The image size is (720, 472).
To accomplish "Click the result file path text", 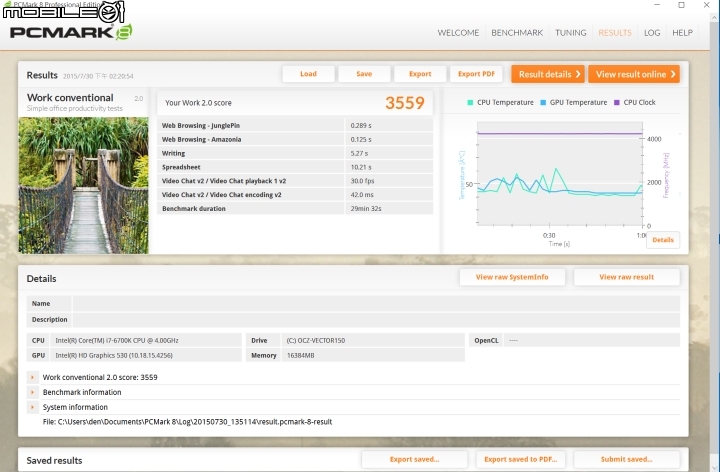I will 187,421.
